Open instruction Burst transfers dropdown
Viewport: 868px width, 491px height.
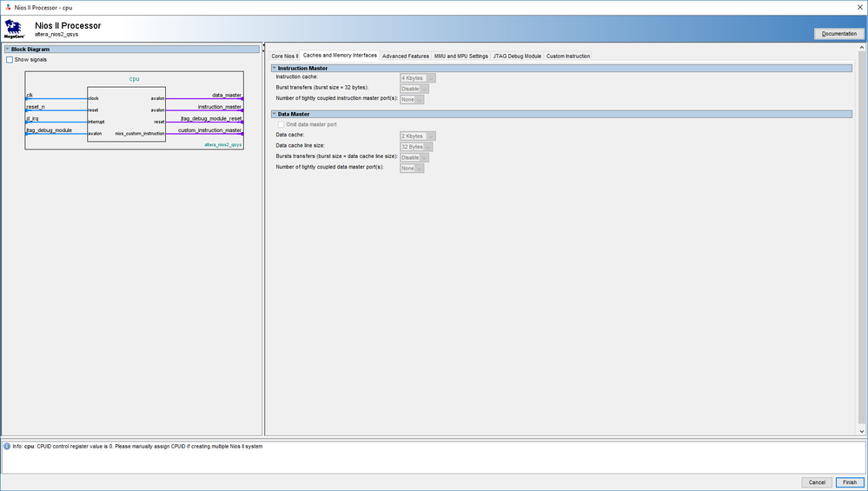(x=415, y=89)
